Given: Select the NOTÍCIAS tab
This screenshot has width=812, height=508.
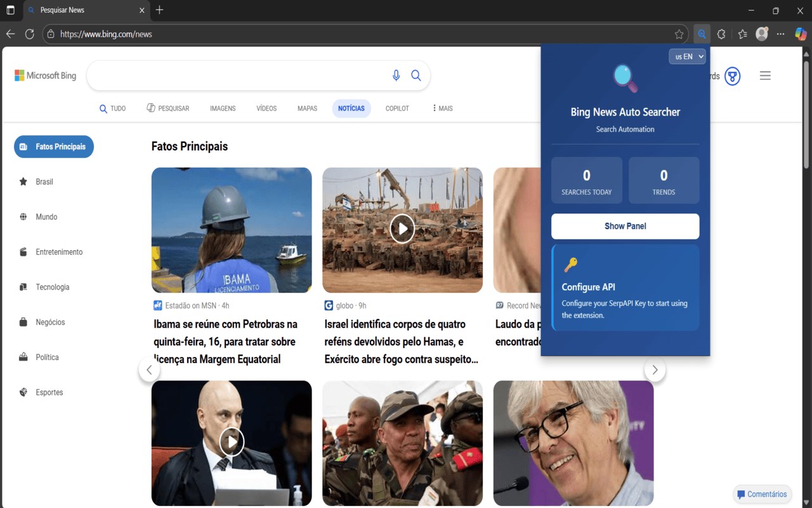Looking at the screenshot, I should tap(351, 109).
